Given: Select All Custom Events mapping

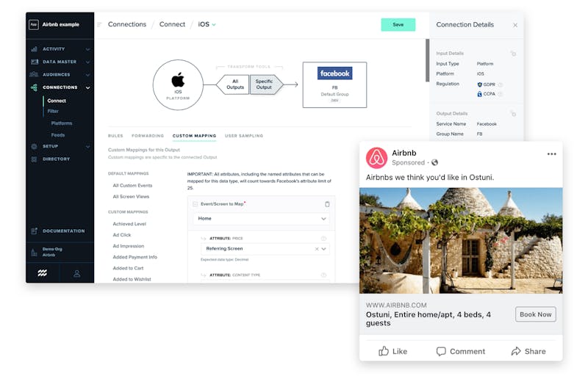Looking at the screenshot, I should (132, 185).
